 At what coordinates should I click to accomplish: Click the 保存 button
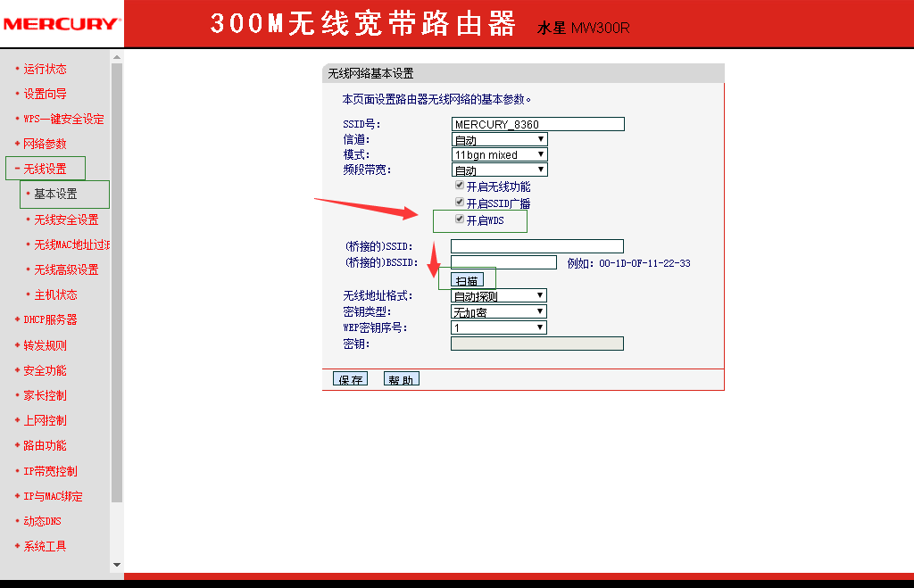(350, 379)
